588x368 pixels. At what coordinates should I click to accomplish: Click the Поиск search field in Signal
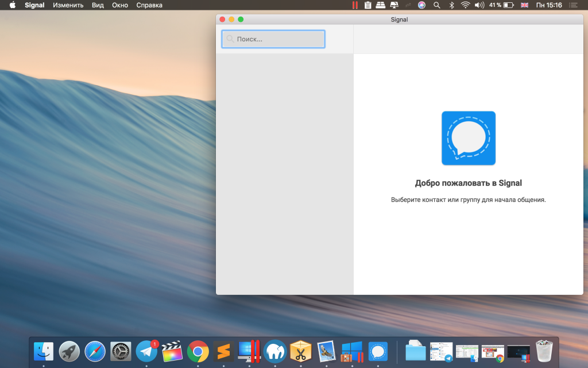click(x=273, y=39)
